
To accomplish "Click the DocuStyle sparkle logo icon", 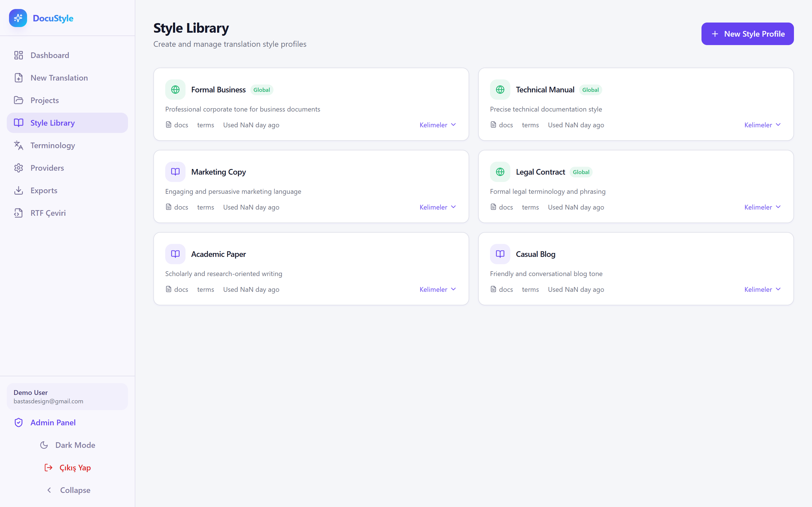I will point(18,18).
